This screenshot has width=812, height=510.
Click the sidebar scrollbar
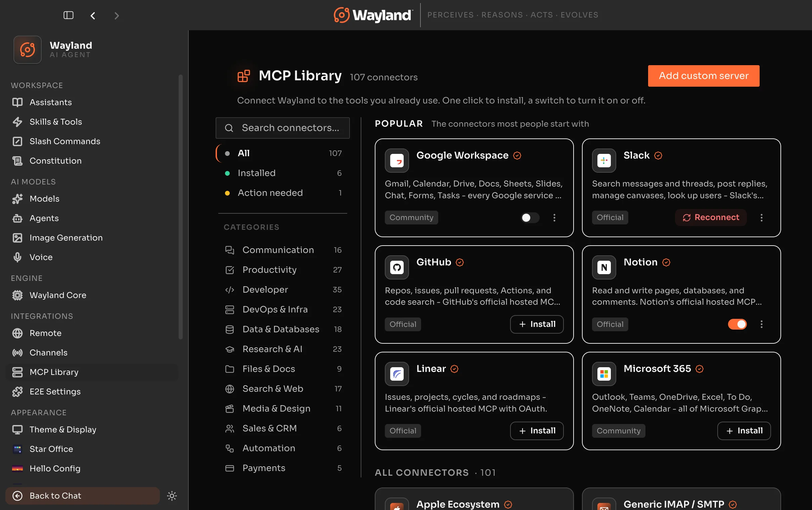coord(180,207)
